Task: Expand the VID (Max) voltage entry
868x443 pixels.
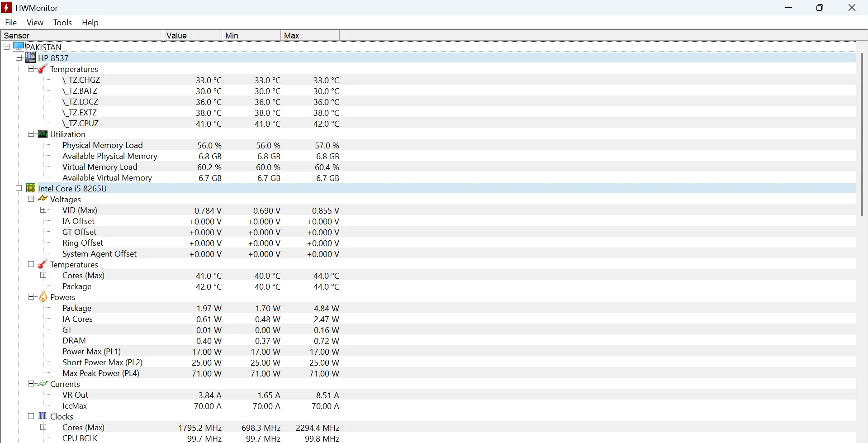Action: (43, 210)
